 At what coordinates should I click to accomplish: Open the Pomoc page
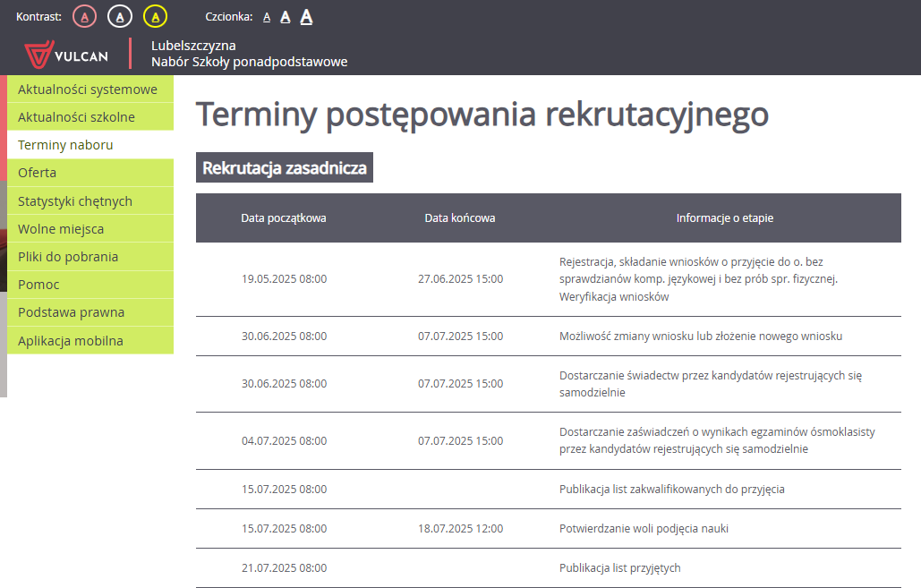coord(39,285)
